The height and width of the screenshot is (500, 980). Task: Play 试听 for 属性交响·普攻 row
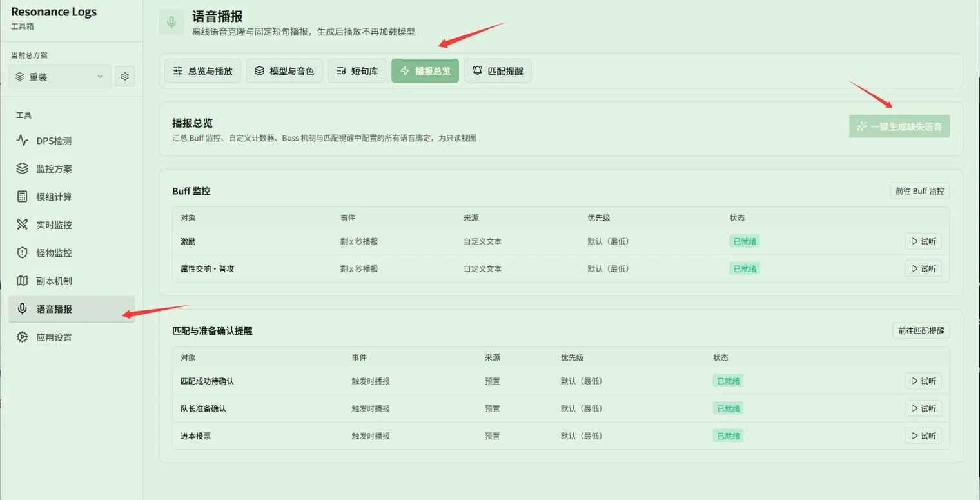click(923, 268)
